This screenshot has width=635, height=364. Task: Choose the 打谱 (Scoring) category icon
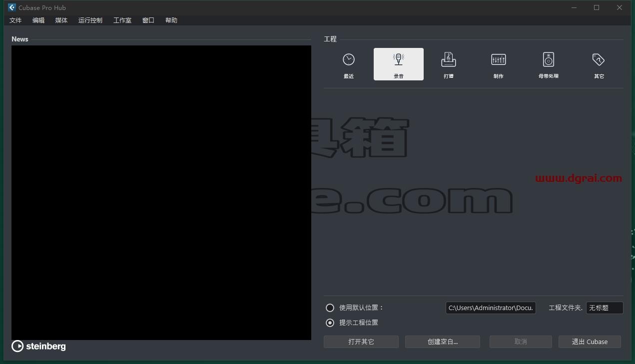[449, 64]
